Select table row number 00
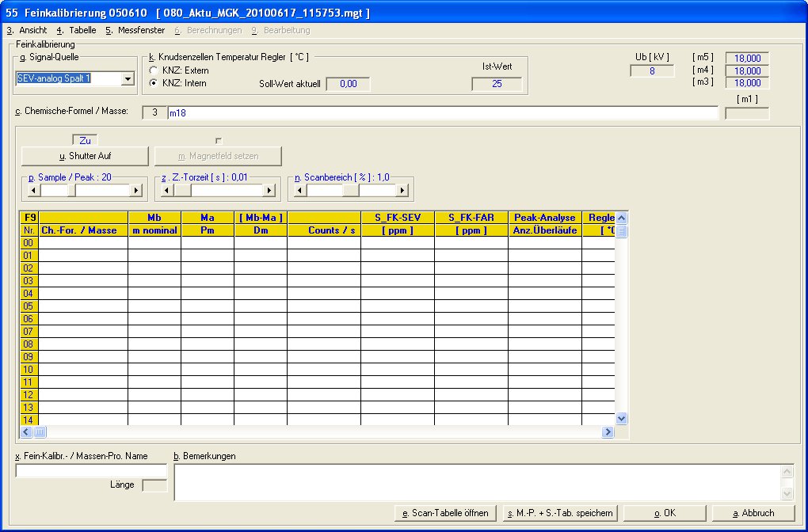Viewport: 808px width, 532px height. pos(29,242)
